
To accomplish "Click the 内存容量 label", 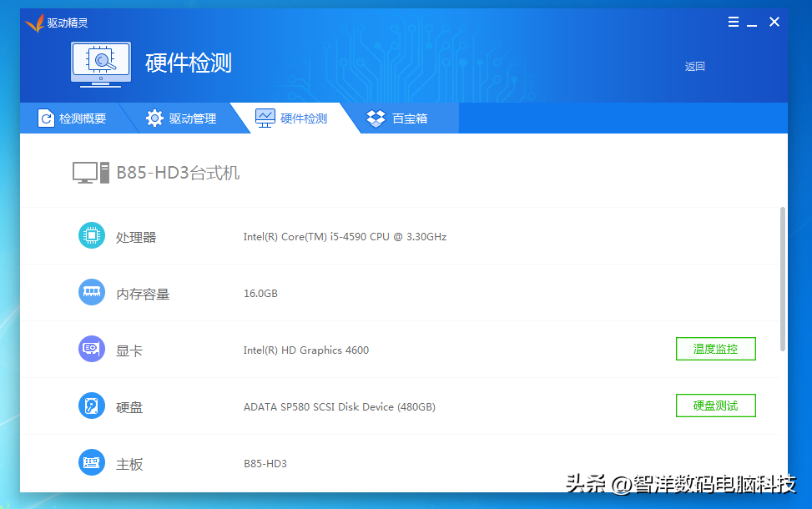I will point(143,294).
